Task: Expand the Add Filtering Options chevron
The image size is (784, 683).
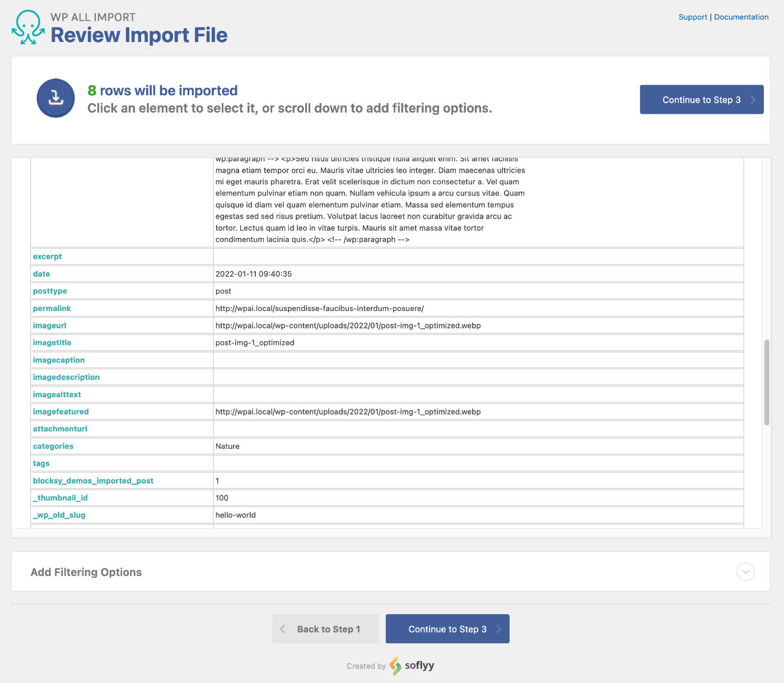Action: point(745,572)
